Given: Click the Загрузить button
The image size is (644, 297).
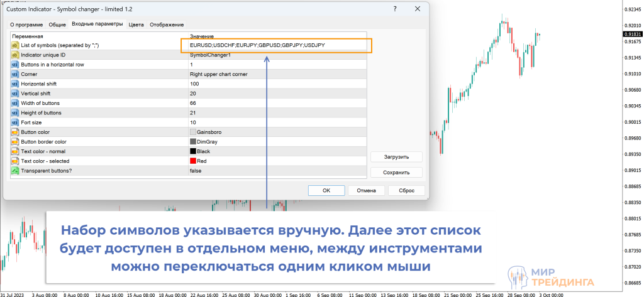Looking at the screenshot, I should pos(396,157).
